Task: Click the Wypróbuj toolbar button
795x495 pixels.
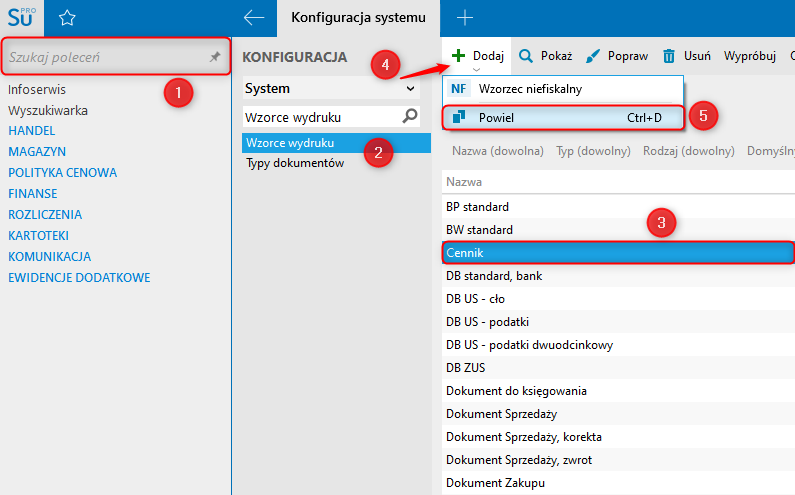Action: tap(750, 56)
